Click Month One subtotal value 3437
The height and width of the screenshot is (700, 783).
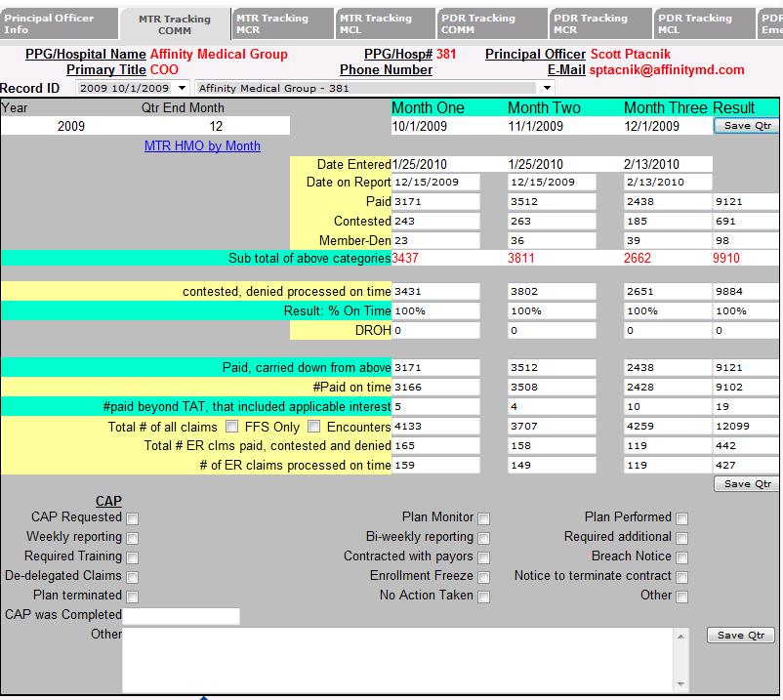[x=405, y=258]
